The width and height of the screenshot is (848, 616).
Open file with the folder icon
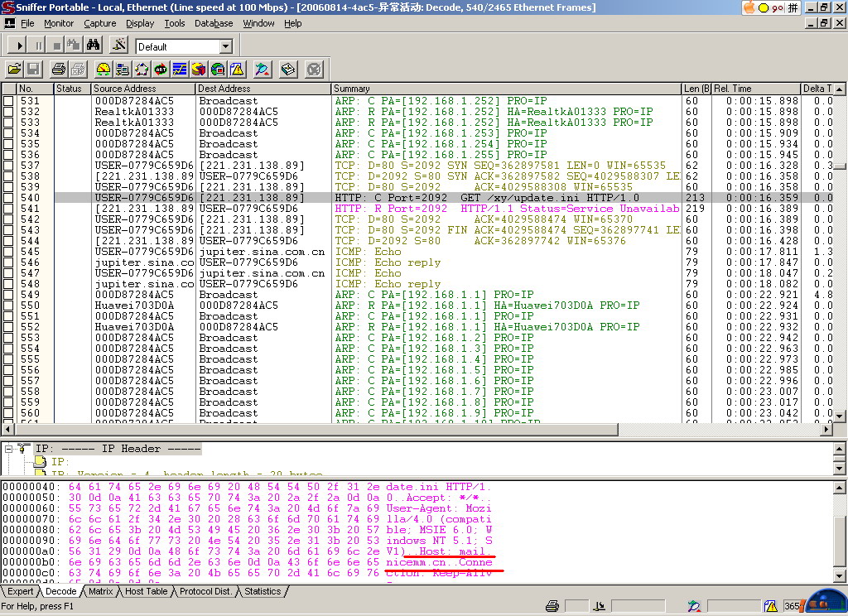(x=14, y=70)
